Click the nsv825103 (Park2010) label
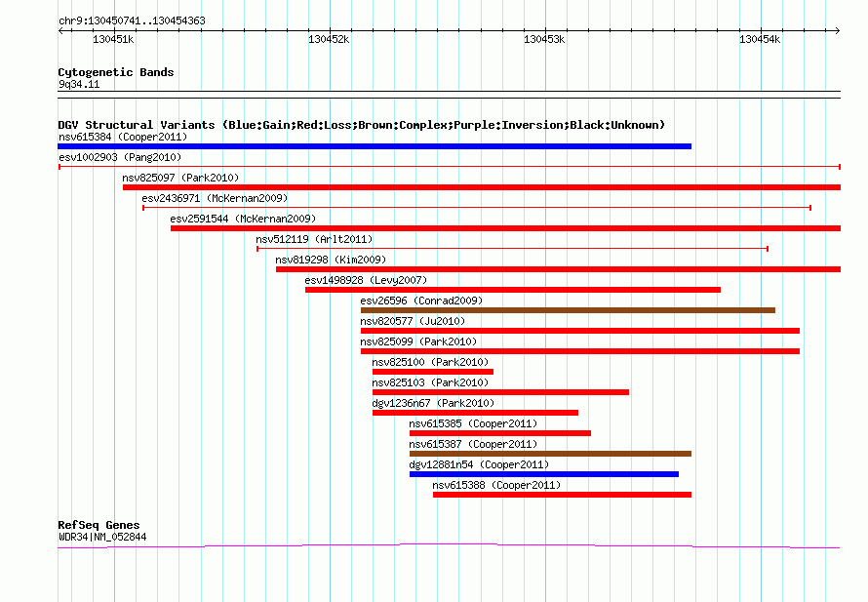The image size is (868, 602). [x=430, y=382]
